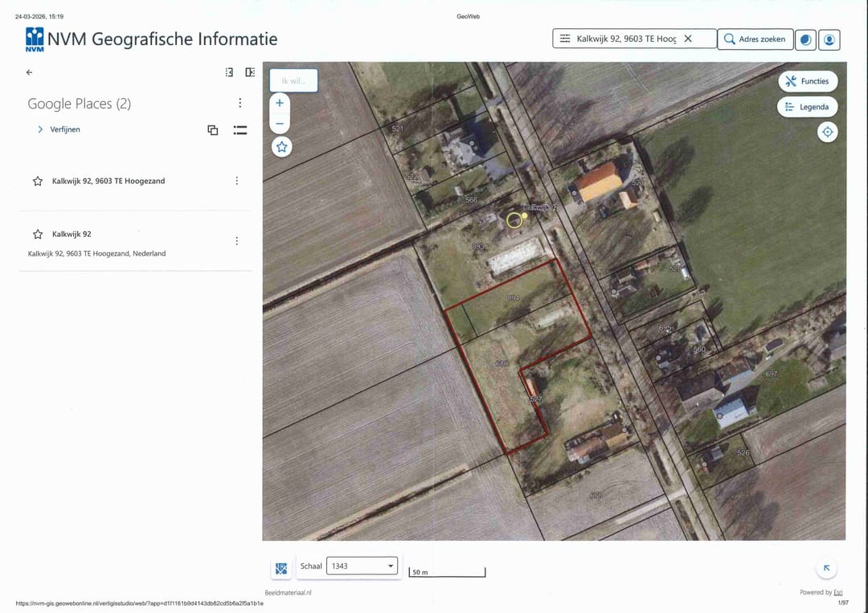Viewport: 868px width, 613px height.
Task: Click the NVM logo
Action: 35,39
